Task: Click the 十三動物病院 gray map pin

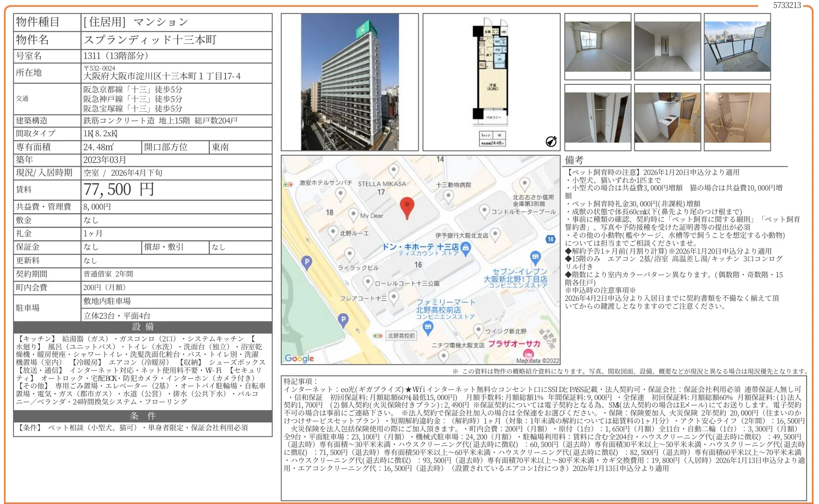Action: point(449,196)
